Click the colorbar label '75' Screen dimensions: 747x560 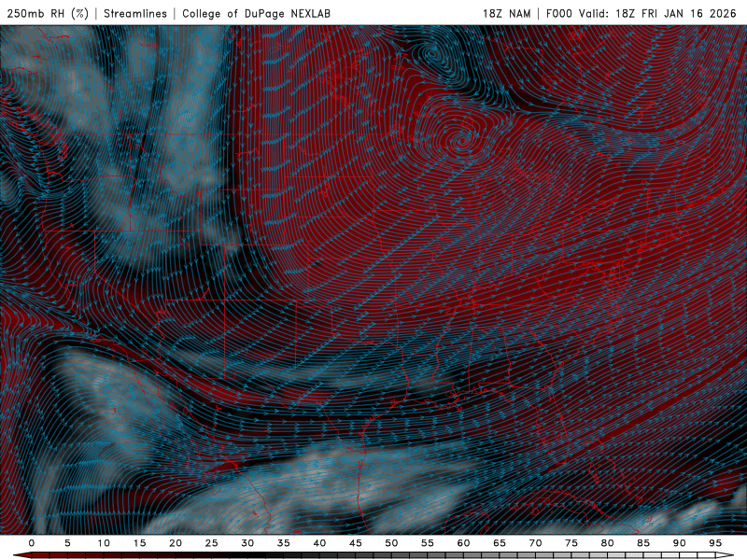click(x=571, y=543)
